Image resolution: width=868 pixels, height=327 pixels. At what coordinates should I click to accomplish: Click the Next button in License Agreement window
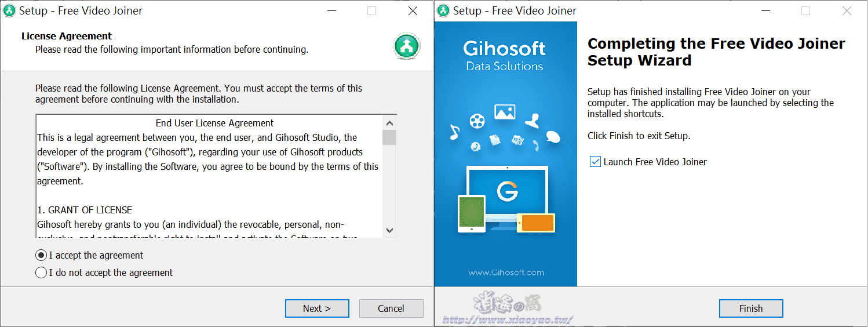pyautogui.click(x=317, y=308)
